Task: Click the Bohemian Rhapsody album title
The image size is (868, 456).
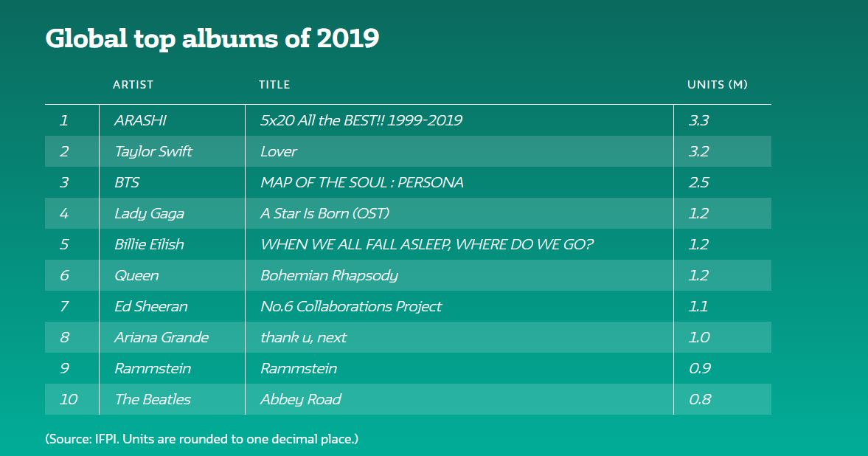Action: (x=329, y=275)
